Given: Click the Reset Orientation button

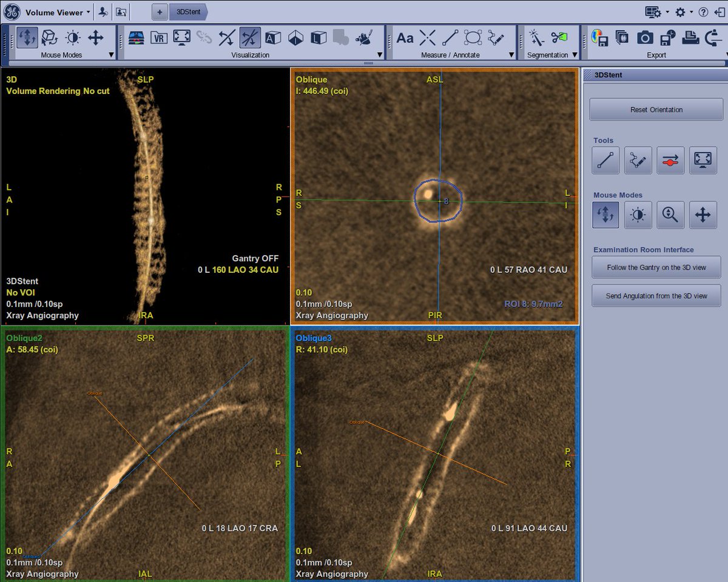Looking at the screenshot, I should (656, 110).
